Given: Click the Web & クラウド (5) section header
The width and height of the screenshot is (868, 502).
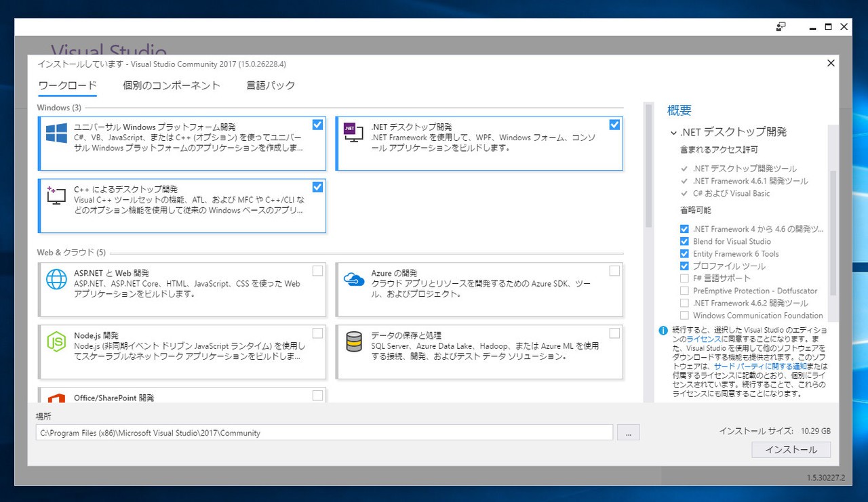Looking at the screenshot, I should [x=71, y=253].
